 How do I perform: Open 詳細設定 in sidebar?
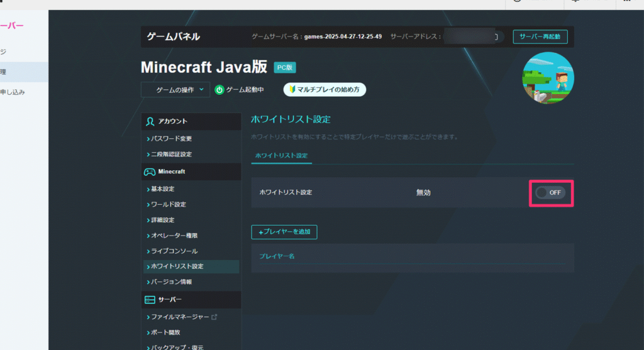coord(163,220)
